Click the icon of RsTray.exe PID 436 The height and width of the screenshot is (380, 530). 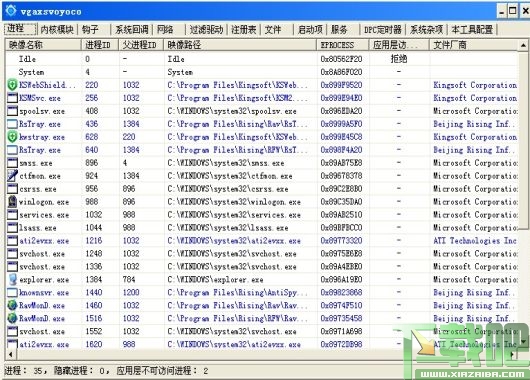[x=12, y=124]
